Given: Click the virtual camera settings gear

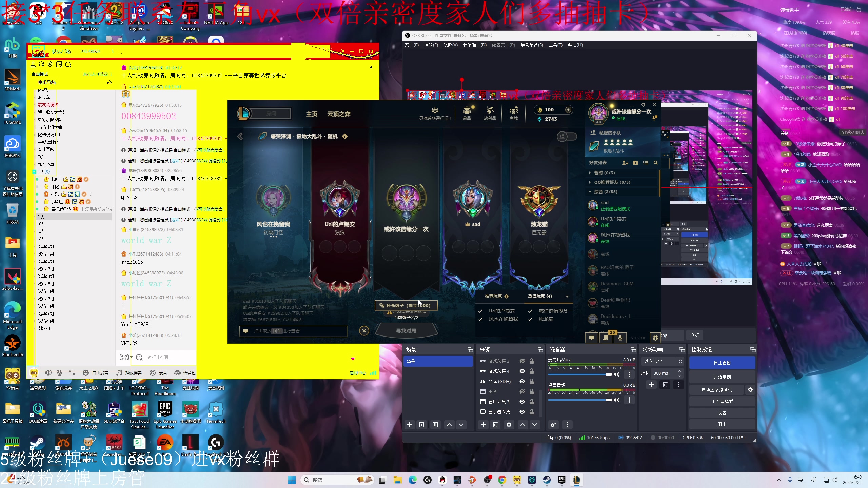Looking at the screenshot, I should pyautogui.click(x=750, y=390).
